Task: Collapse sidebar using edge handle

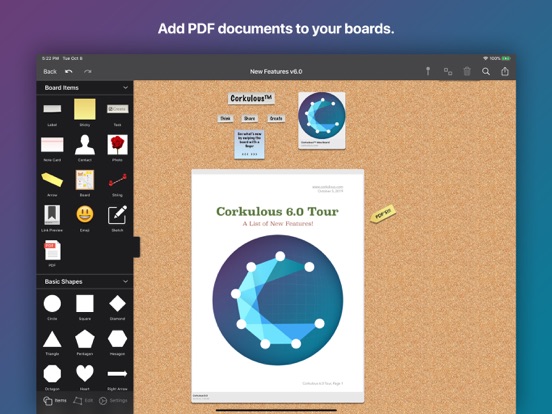Action: tap(137, 247)
